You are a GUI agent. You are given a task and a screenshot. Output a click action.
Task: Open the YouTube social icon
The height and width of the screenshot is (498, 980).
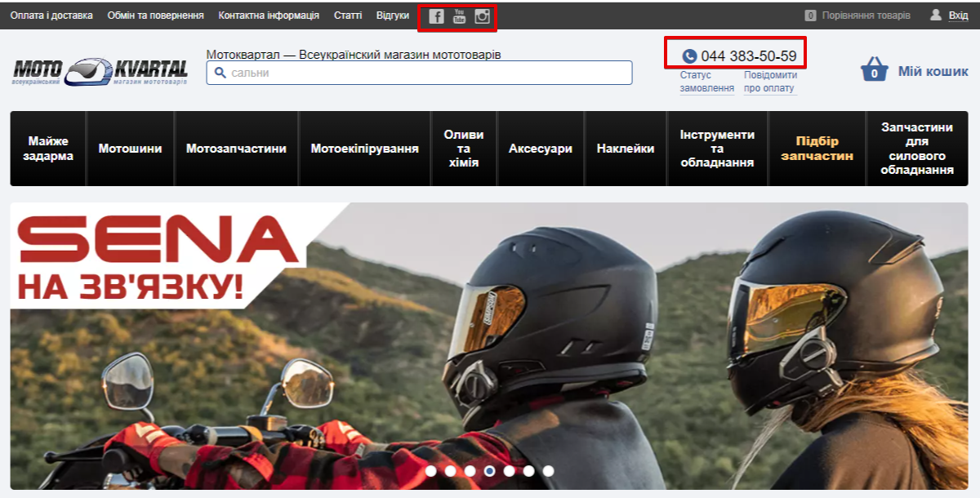459,16
